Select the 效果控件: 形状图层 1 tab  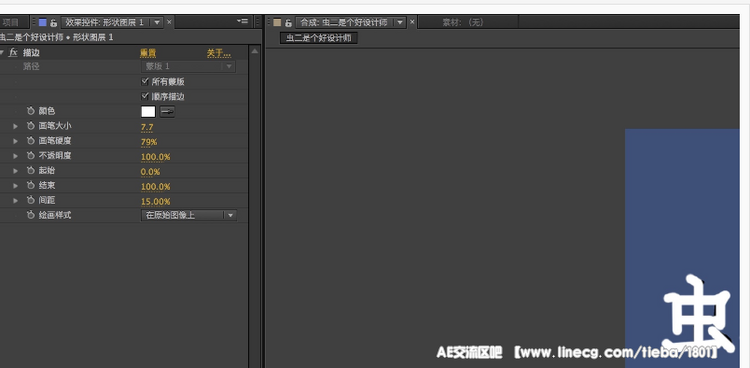(x=104, y=22)
